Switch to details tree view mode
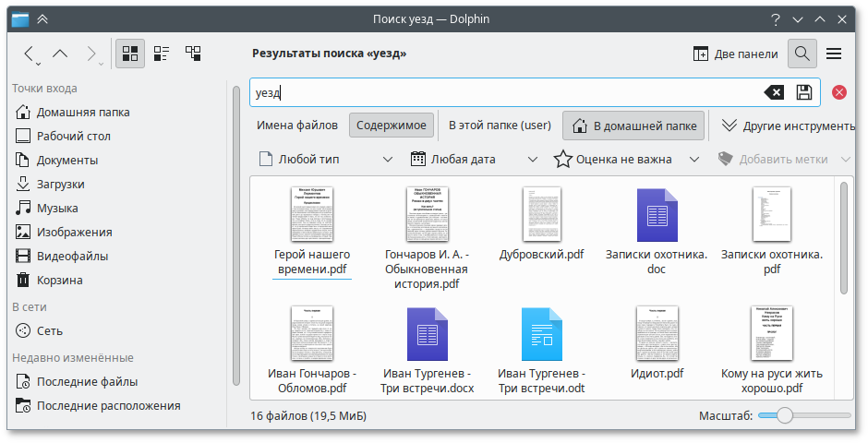 click(194, 54)
